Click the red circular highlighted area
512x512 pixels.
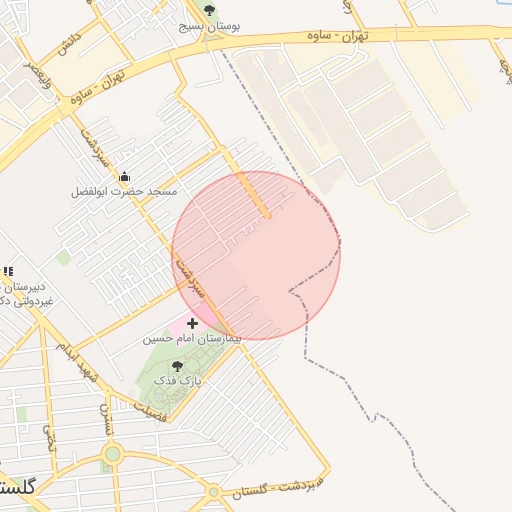(256, 256)
